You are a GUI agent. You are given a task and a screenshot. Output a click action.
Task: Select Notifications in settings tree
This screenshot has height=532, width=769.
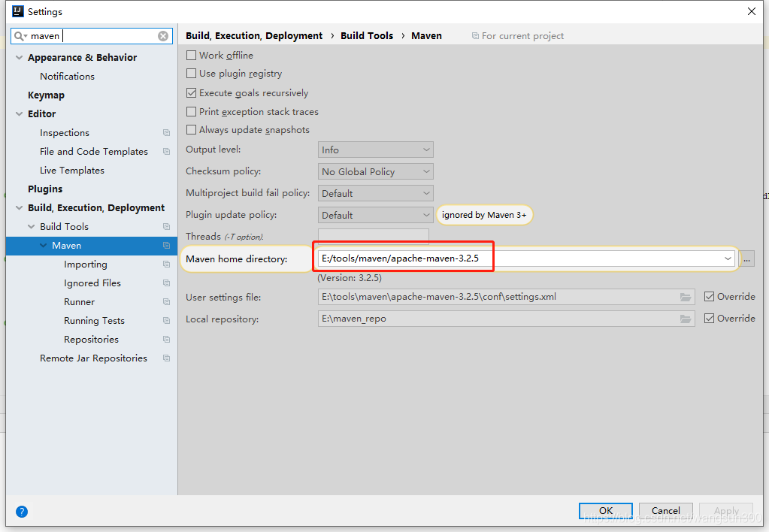pyautogui.click(x=67, y=77)
